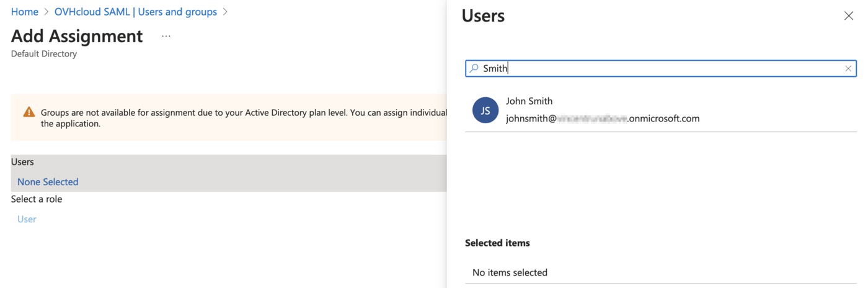
Task: Click the groups not available warning message
Action: 244,118
